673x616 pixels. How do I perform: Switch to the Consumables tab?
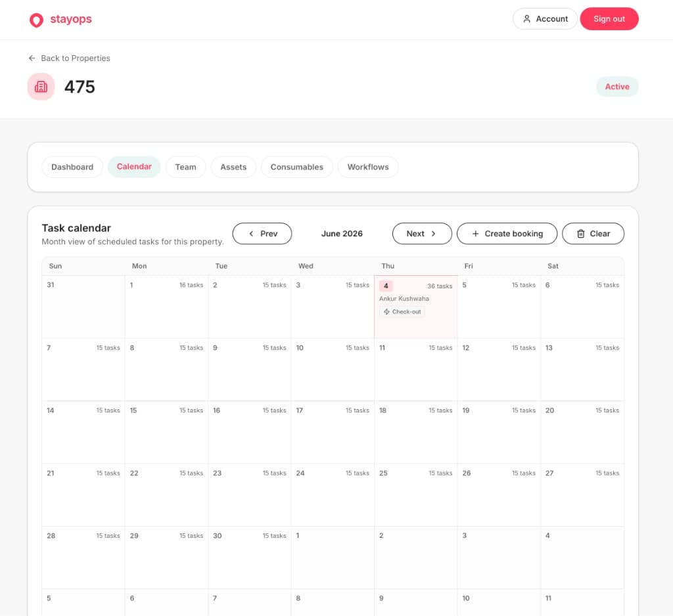[x=296, y=167]
